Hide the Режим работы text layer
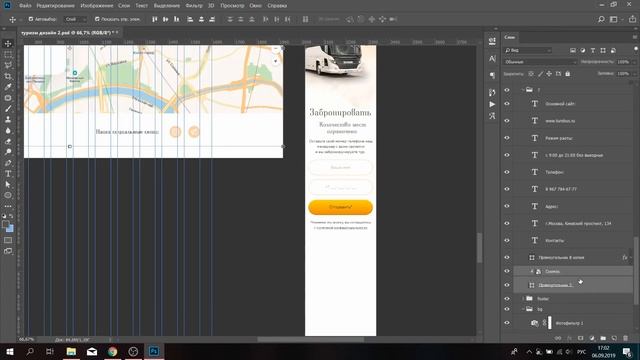This screenshot has width=640, height=360. pos(507,138)
